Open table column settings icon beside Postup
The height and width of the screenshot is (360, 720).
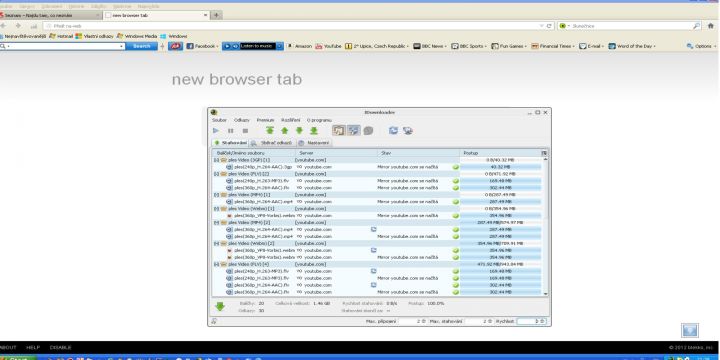[544, 153]
